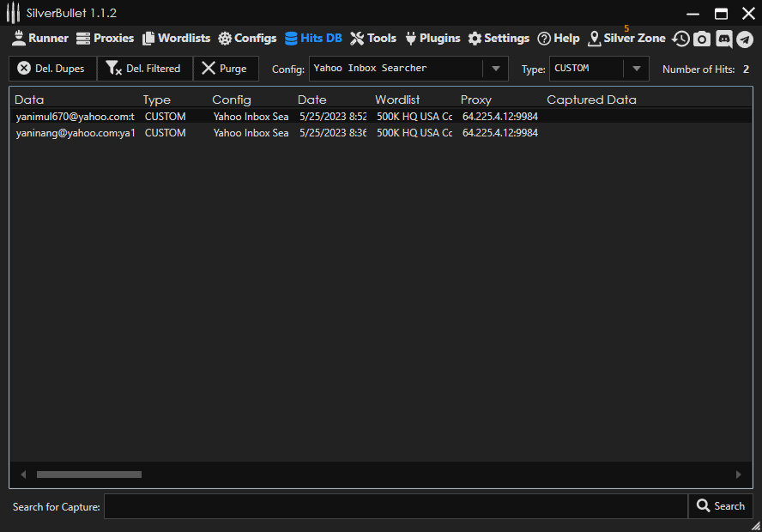Sort by the Proxy column header
This screenshot has height=532, width=762.
(476, 100)
